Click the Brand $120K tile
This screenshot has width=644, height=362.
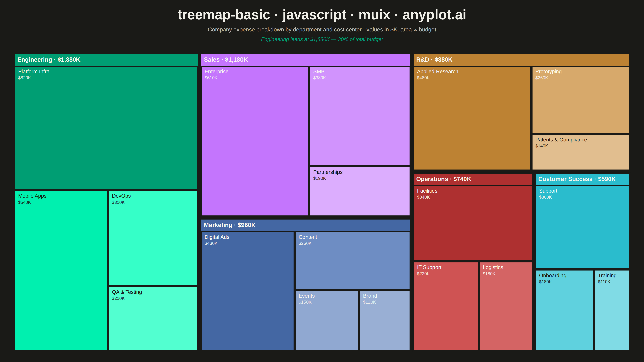[385, 321]
